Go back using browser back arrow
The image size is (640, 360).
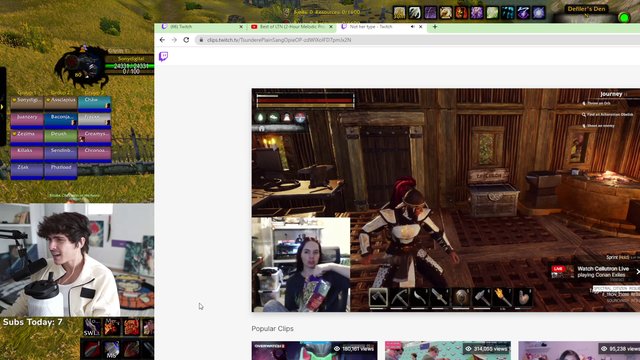click(162, 40)
